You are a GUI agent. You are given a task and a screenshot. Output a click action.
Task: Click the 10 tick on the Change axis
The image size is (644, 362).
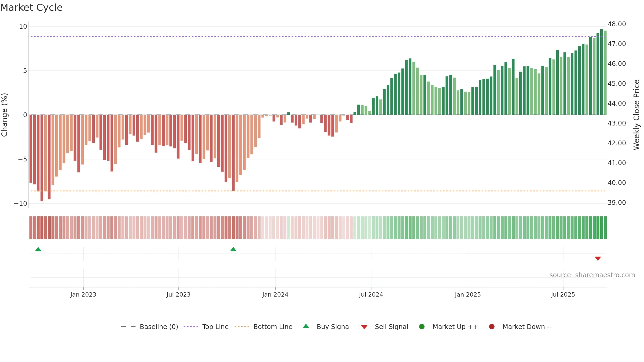pos(23,26)
